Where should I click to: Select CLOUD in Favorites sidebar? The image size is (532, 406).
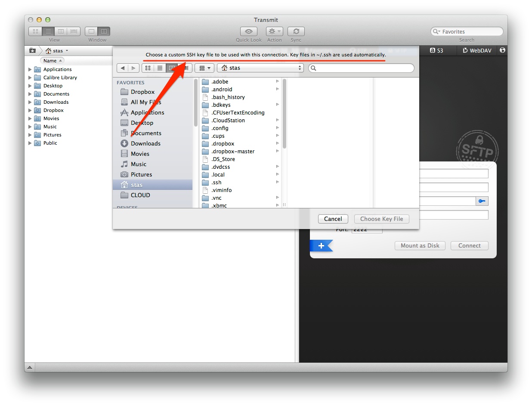(140, 195)
